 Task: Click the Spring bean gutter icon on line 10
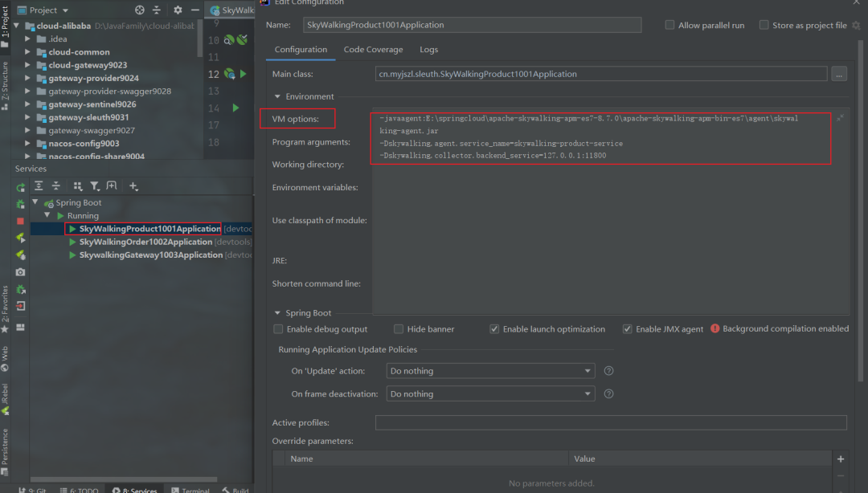click(x=228, y=40)
